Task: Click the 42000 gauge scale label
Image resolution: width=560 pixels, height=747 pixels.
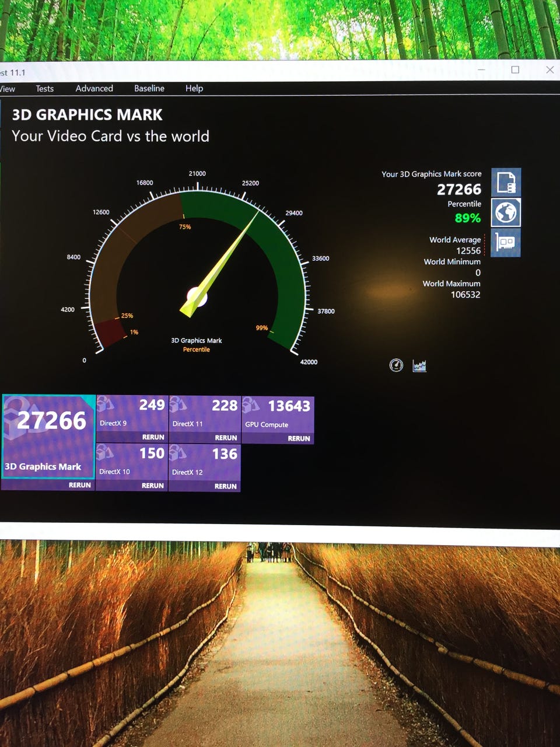Action: coord(309,362)
